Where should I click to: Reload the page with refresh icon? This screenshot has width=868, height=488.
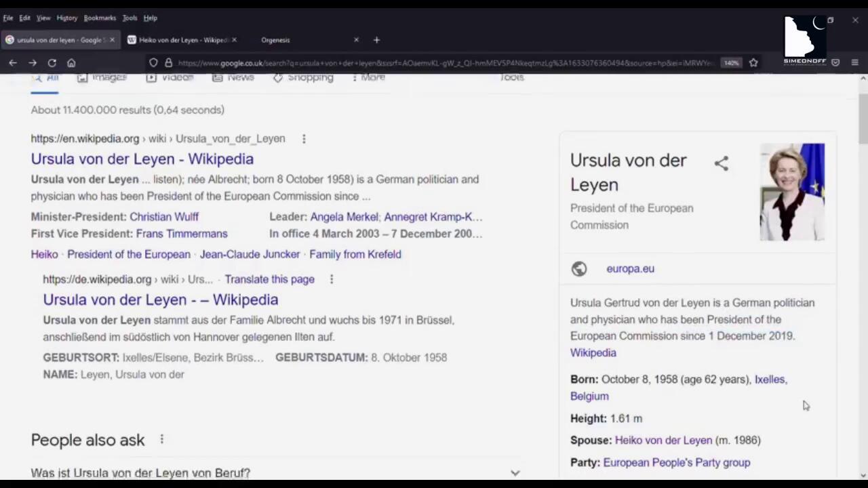click(52, 63)
